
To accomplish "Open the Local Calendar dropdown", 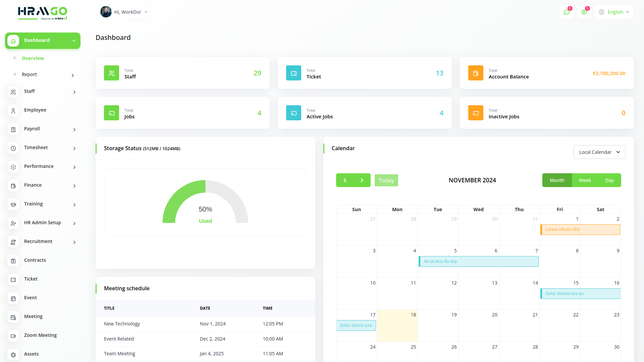I will 599,152.
